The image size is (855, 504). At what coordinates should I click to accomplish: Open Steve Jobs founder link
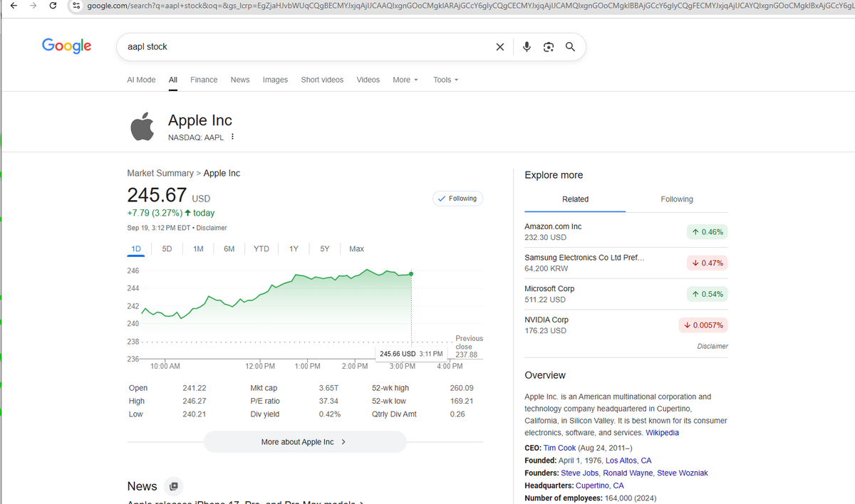(579, 473)
